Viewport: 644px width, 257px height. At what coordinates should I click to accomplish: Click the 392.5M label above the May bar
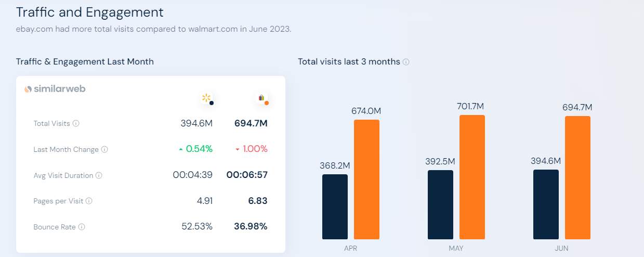[x=440, y=161]
